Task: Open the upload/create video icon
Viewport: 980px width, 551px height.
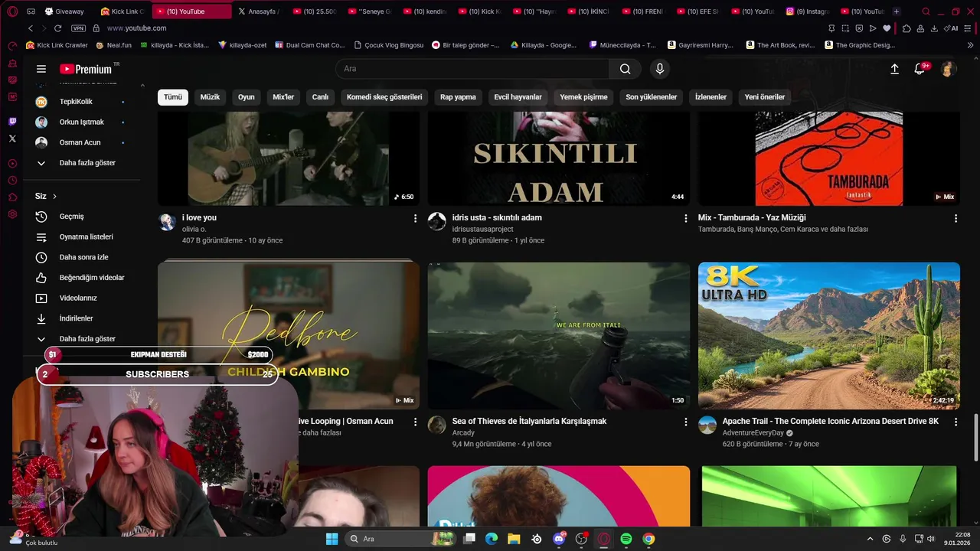Action: 894,69
